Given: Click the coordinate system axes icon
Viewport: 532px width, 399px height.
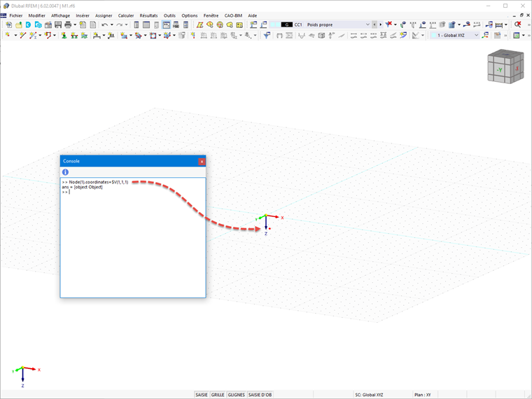Looking at the screenshot, I should click(486, 35).
